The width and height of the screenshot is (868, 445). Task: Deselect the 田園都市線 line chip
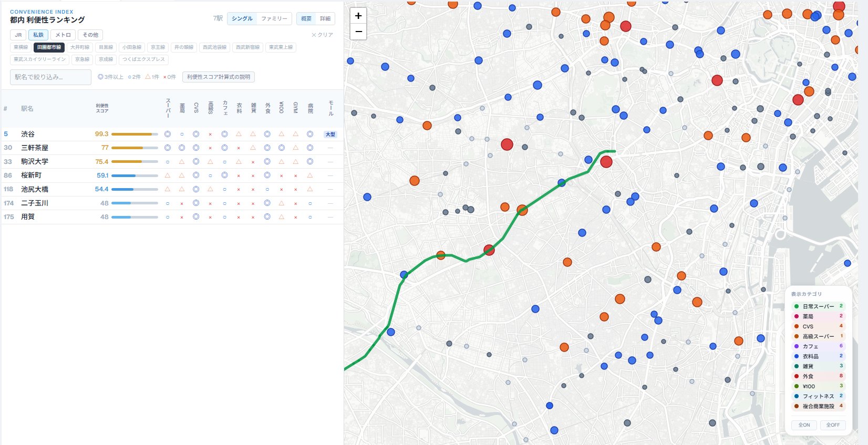49,47
